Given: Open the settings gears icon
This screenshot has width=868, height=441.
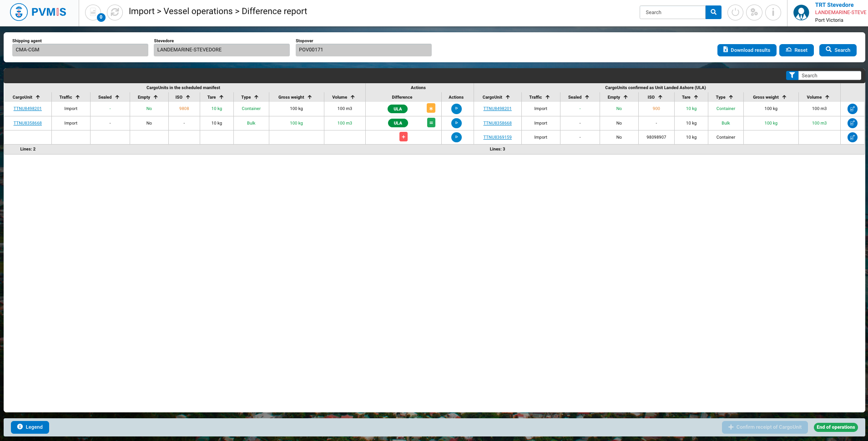Looking at the screenshot, I should coord(754,12).
